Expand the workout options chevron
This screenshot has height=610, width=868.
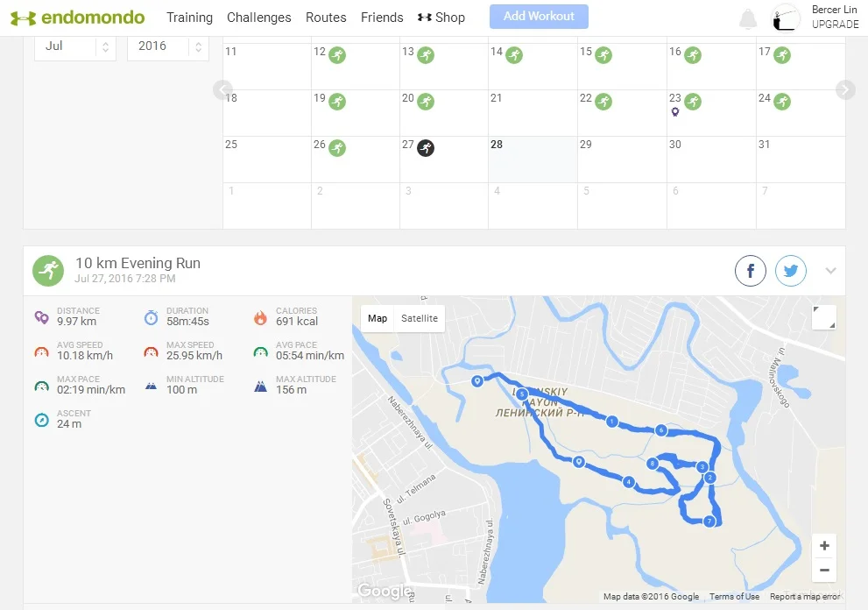click(830, 271)
